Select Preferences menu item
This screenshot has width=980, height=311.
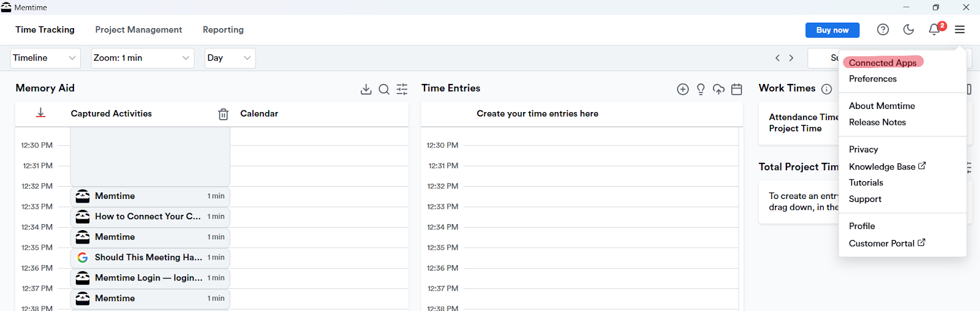point(873,79)
